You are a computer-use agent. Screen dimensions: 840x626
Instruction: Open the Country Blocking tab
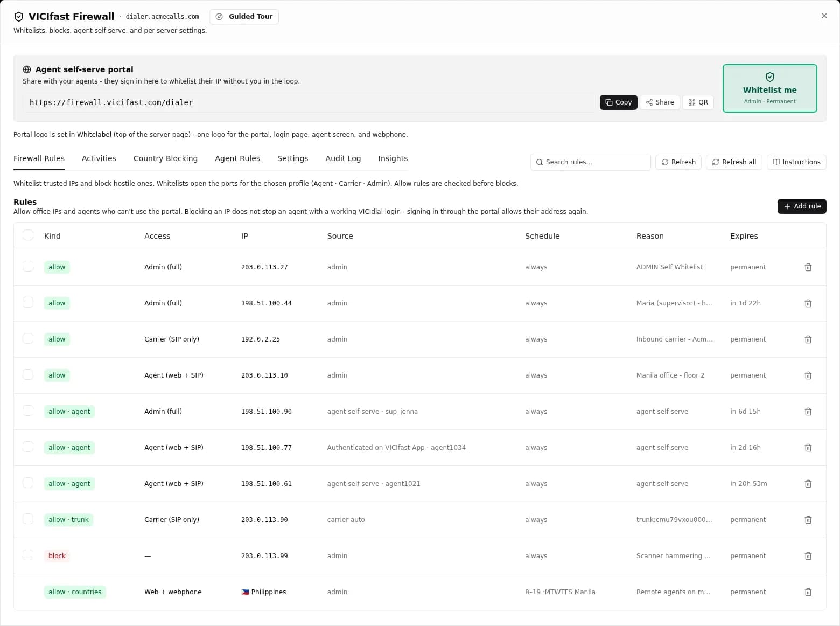pyautogui.click(x=165, y=158)
